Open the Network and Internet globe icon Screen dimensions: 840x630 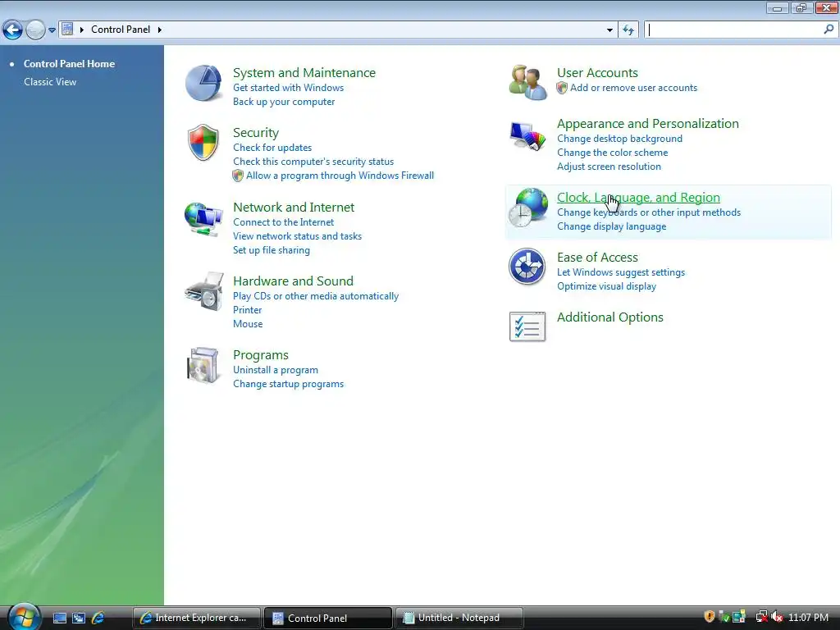click(203, 218)
